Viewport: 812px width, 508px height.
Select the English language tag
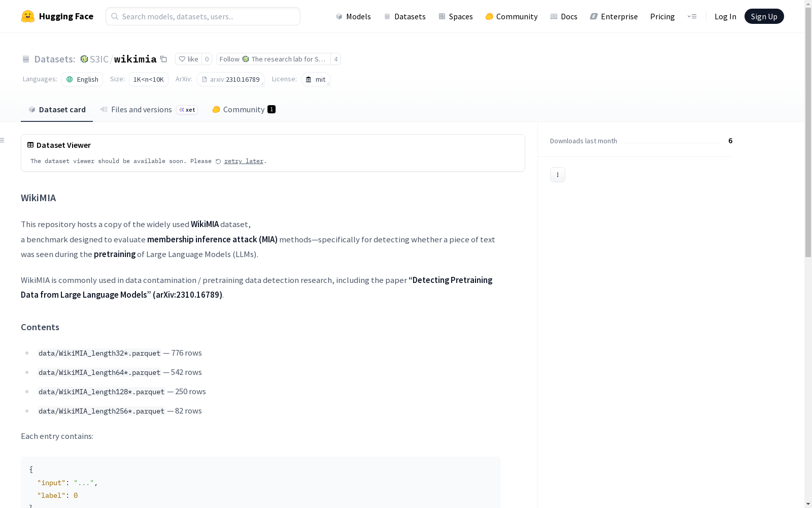point(82,79)
